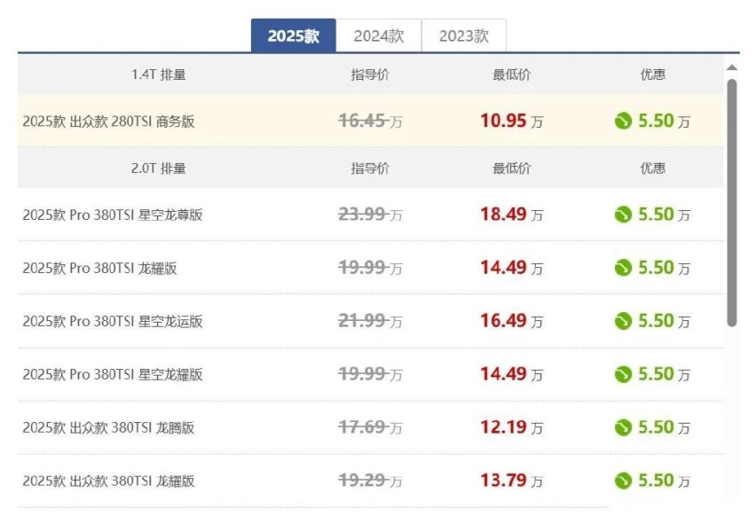The image size is (756, 532).
Task: Open 2025款 出众款 280TSI 商务版 model
Action: 108,121
